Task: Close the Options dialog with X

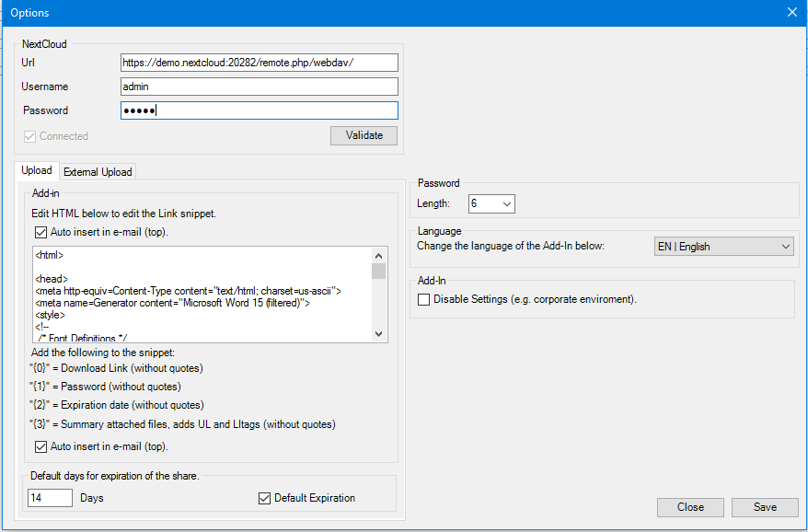Action: [x=792, y=12]
